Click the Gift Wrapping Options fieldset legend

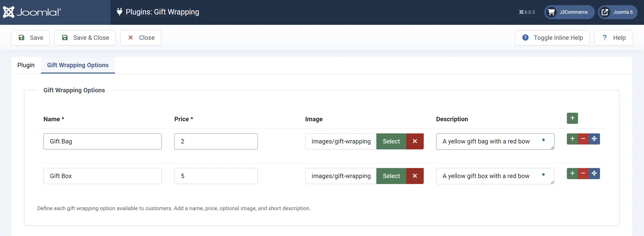(x=74, y=90)
